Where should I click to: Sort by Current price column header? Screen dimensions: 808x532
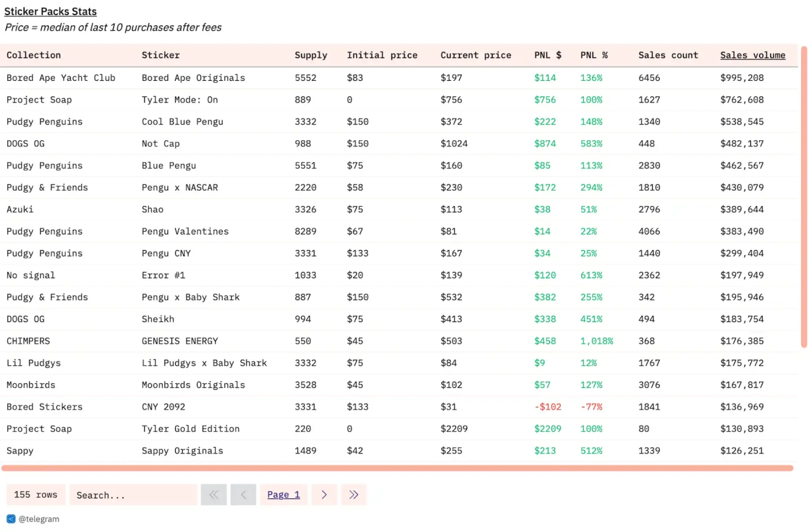click(475, 55)
